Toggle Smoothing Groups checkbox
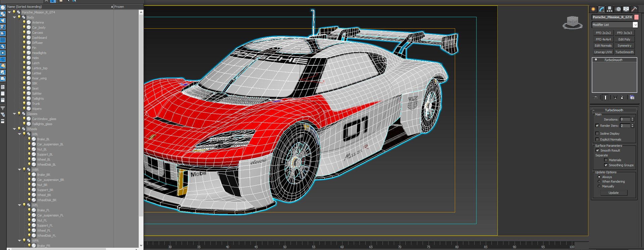This screenshot has width=644, height=250. (x=606, y=165)
